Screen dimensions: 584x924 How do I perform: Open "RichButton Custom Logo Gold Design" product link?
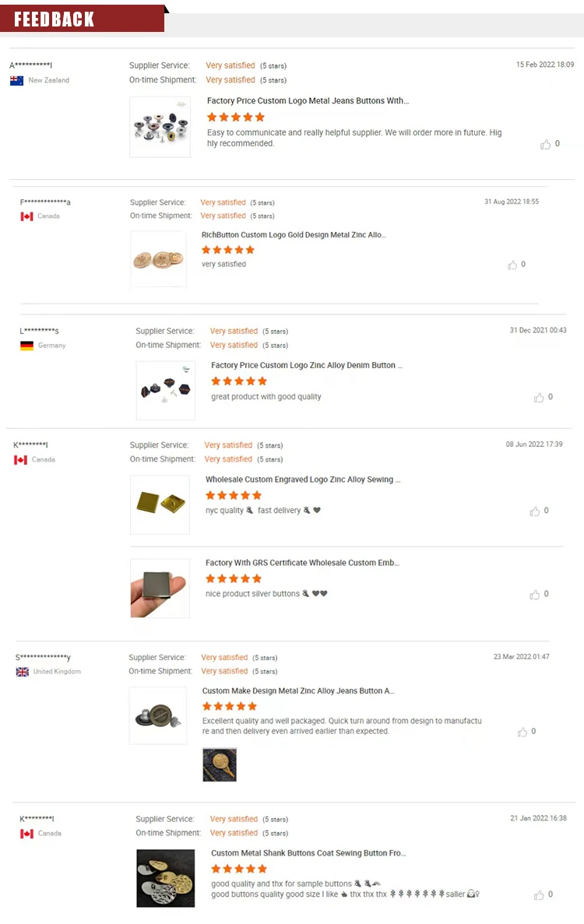[x=294, y=234]
